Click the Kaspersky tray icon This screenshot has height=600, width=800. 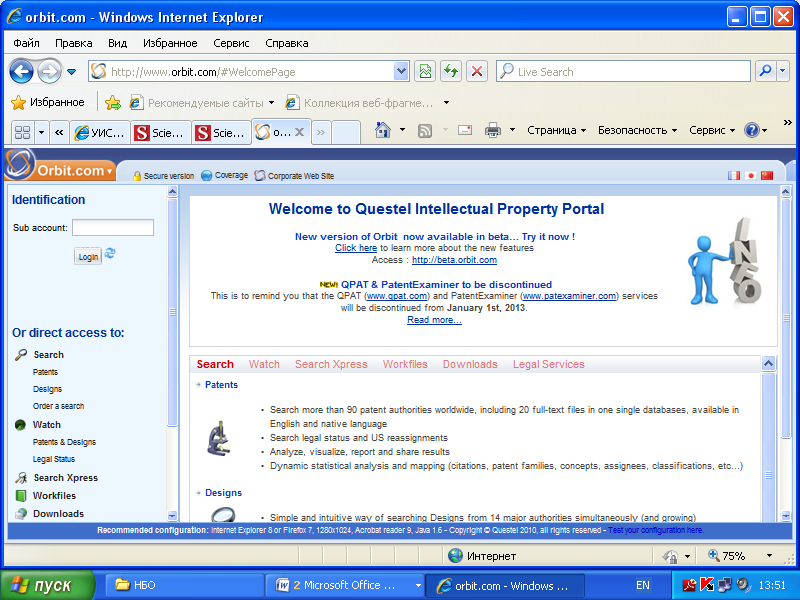707,585
